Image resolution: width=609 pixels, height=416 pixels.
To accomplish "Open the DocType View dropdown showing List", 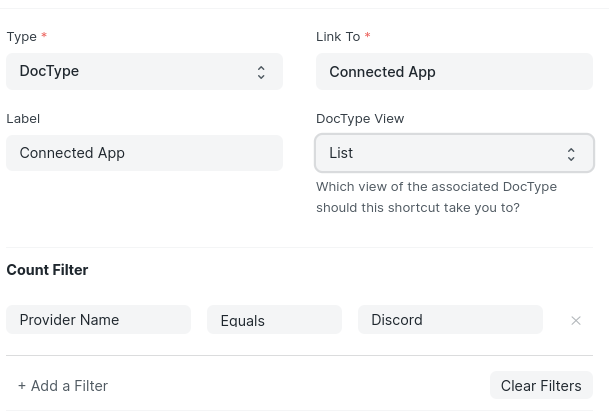I will tap(454, 153).
